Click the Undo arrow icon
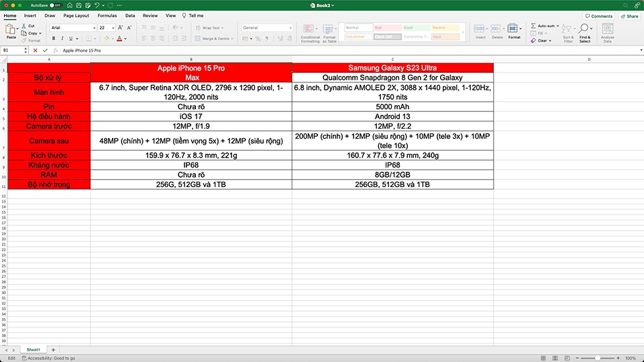This screenshot has width=644, height=362. coord(97,5)
